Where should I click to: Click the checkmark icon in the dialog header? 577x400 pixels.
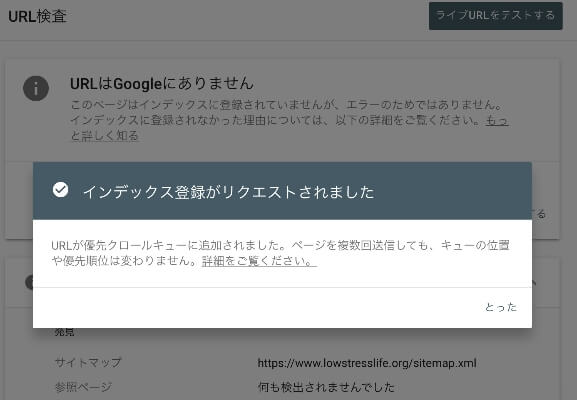(60, 190)
